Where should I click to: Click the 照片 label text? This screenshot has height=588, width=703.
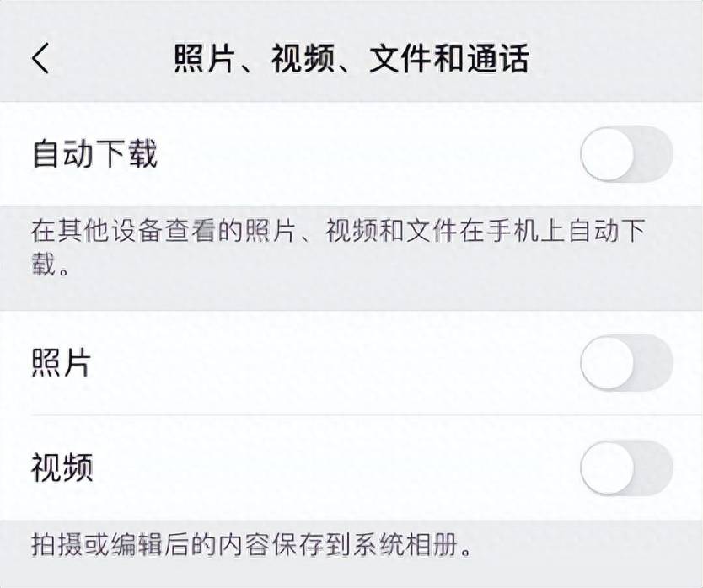pyautogui.click(x=62, y=363)
